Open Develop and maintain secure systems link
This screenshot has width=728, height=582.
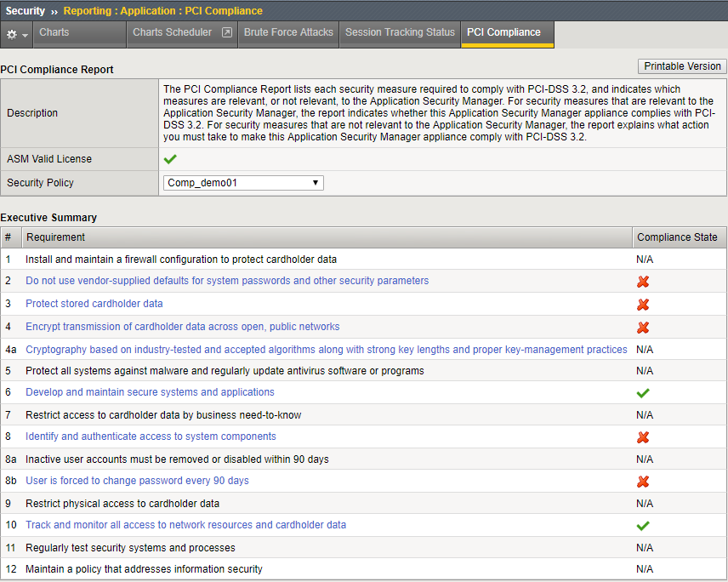click(150, 392)
